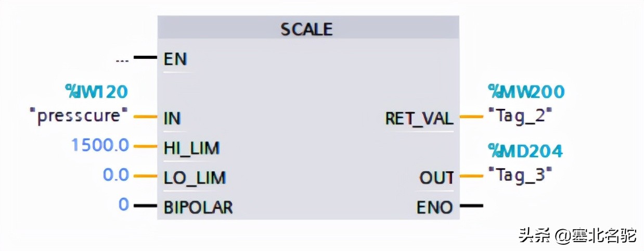Click the HI_LIM parameter label
The height and width of the screenshot is (251, 644).
tap(191, 148)
